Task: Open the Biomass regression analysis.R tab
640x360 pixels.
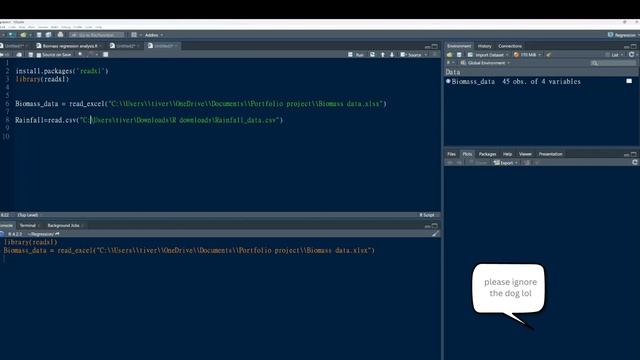Action: pyautogui.click(x=69, y=46)
